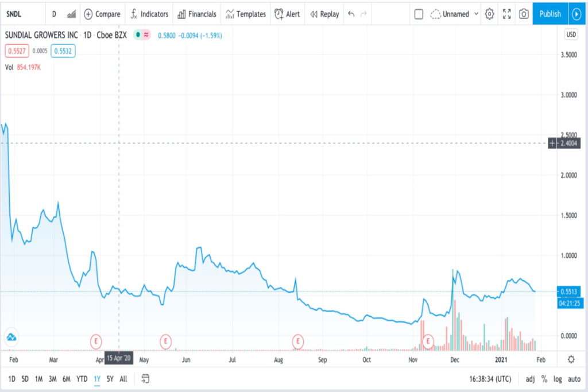Expand the Unnamed layout dropdown
The height and width of the screenshot is (392, 588).
476,14
